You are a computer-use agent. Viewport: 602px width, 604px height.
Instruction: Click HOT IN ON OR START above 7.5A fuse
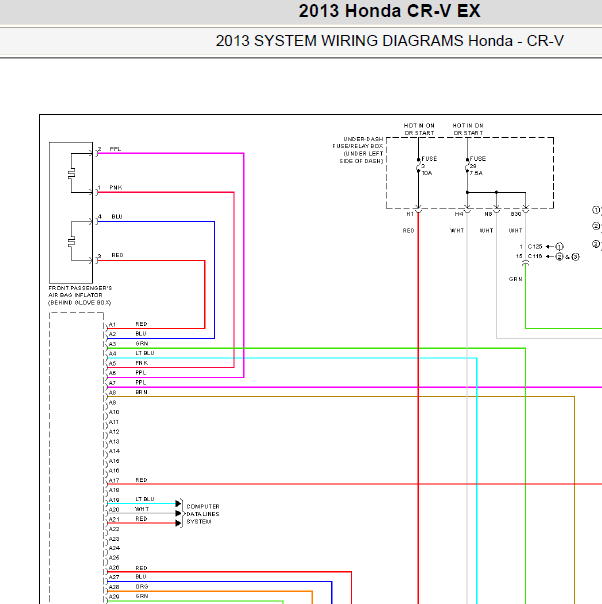pos(468,129)
